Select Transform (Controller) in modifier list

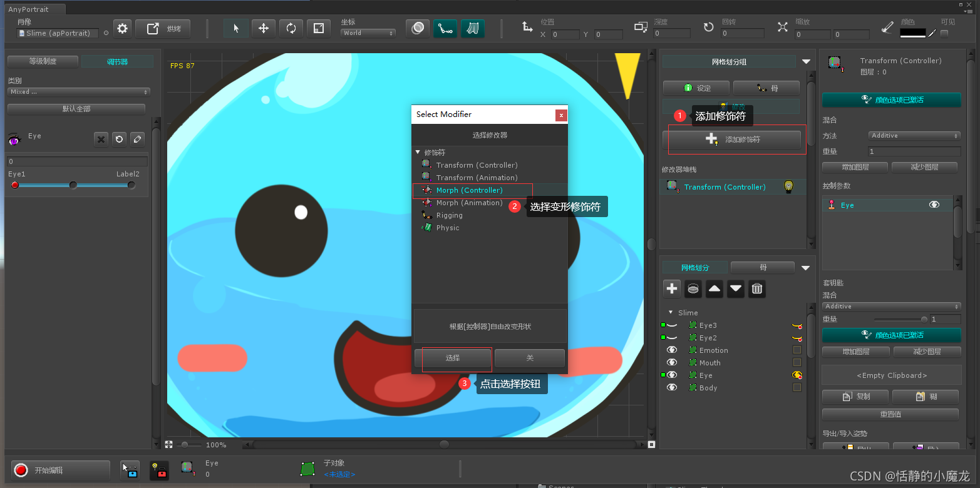pos(477,165)
